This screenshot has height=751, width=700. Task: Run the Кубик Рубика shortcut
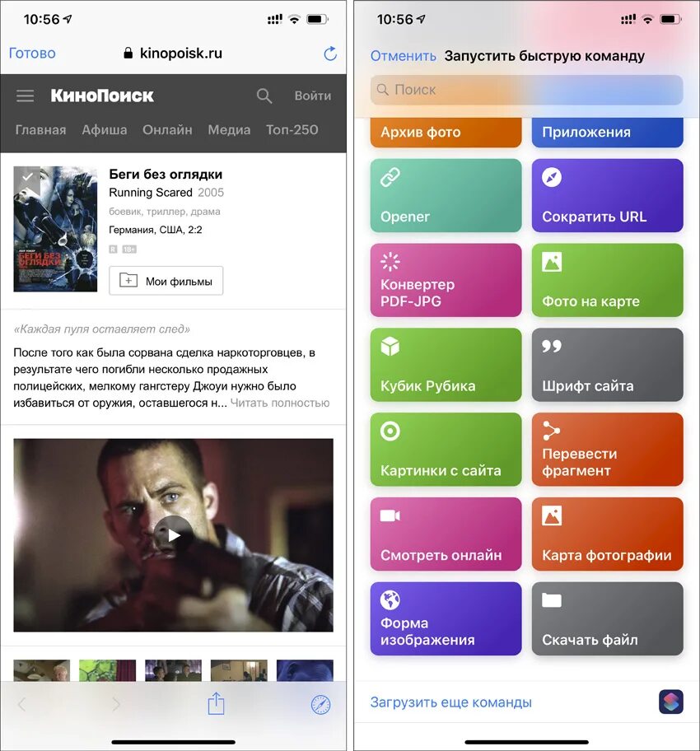pyautogui.click(x=446, y=365)
